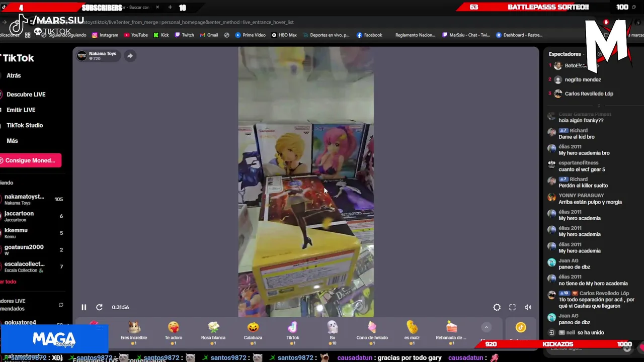
Task: Close the Buscar con browser tab
Action: tap(157, 8)
